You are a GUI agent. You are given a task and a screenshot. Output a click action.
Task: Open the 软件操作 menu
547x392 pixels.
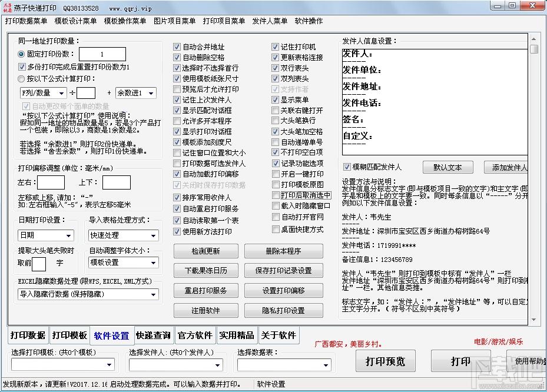309,21
